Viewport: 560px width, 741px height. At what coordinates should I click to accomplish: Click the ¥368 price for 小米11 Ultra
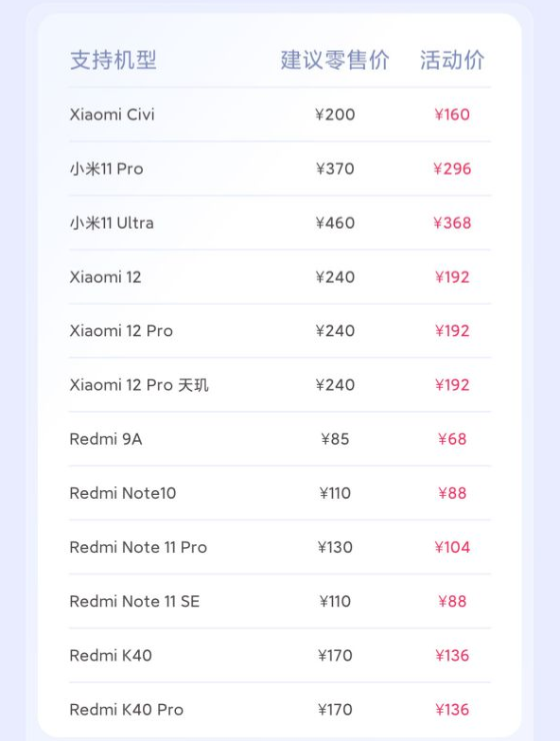tap(452, 222)
